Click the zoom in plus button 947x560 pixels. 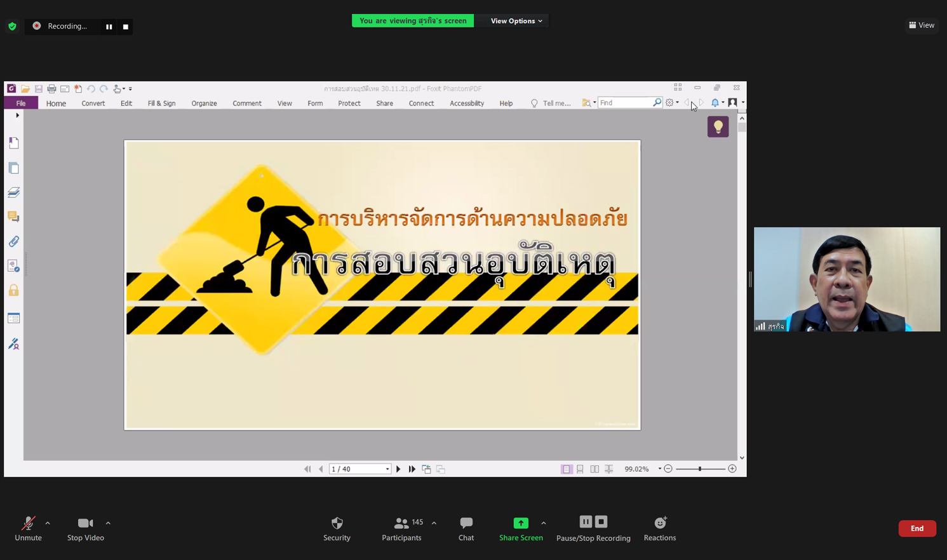tap(732, 469)
